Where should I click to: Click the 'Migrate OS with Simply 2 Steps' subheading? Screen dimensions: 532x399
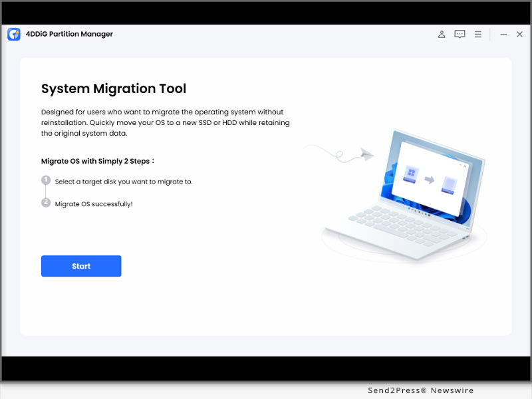click(x=97, y=161)
